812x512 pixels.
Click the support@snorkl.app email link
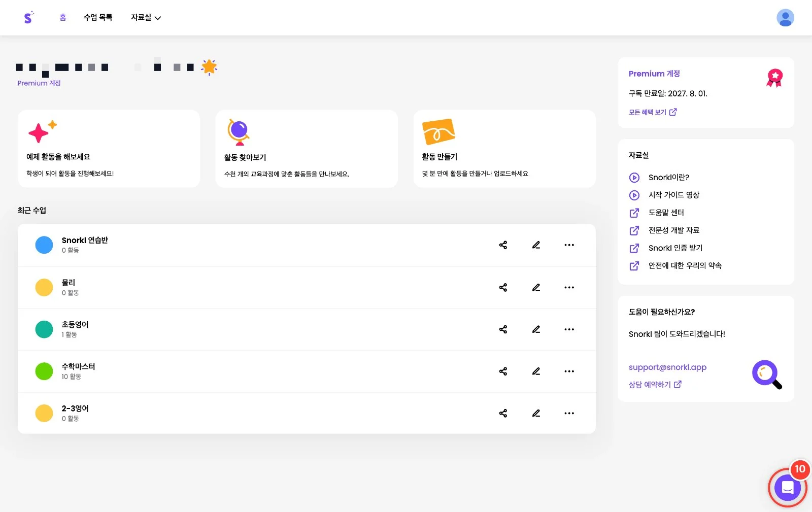667,367
